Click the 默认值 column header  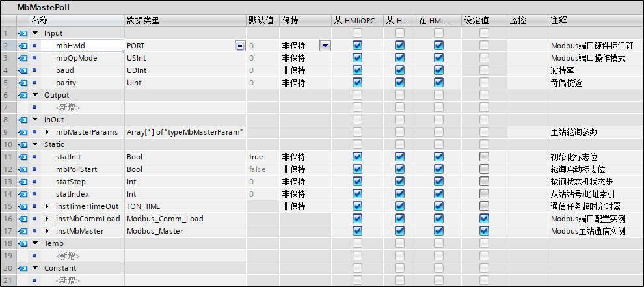pyautogui.click(x=263, y=21)
